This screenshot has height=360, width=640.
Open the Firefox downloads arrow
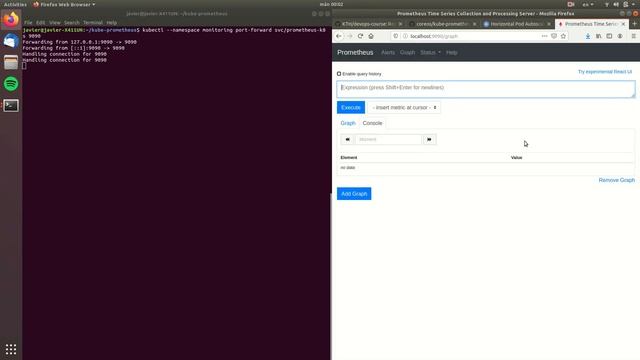click(588, 36)
